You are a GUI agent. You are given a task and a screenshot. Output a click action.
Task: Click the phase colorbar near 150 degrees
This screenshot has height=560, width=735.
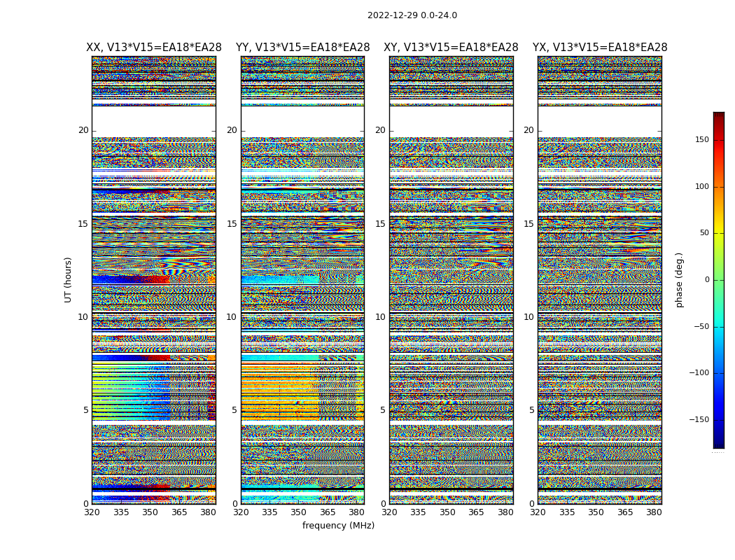click(x=719, y=140)
